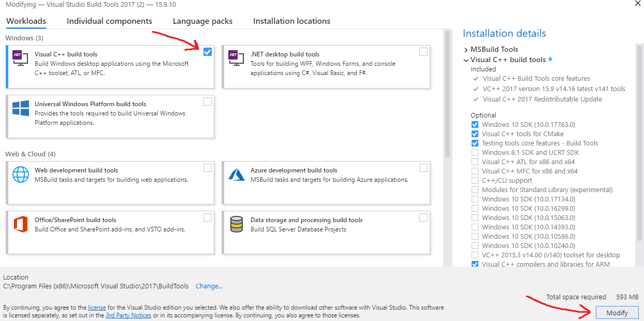This screenshot has width=644, height=321.
Task: Click the Azure development build tools icon
Action: coord(236,174)
